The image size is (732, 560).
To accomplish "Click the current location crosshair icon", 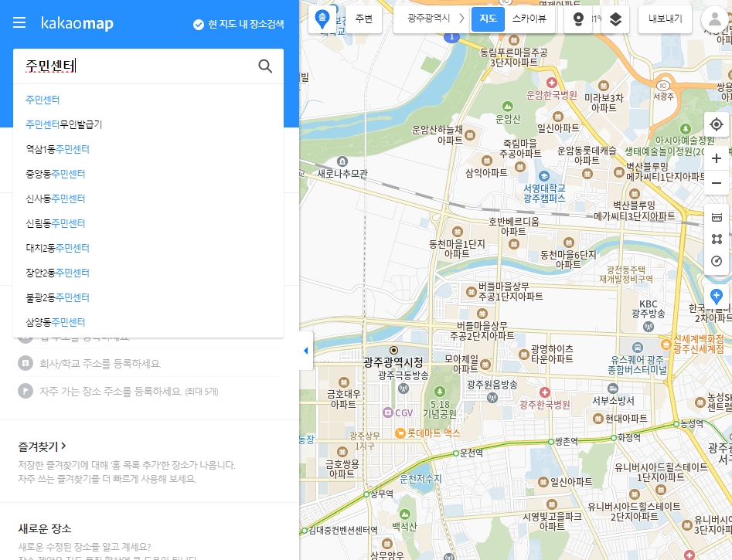I will tap(717, 124).
